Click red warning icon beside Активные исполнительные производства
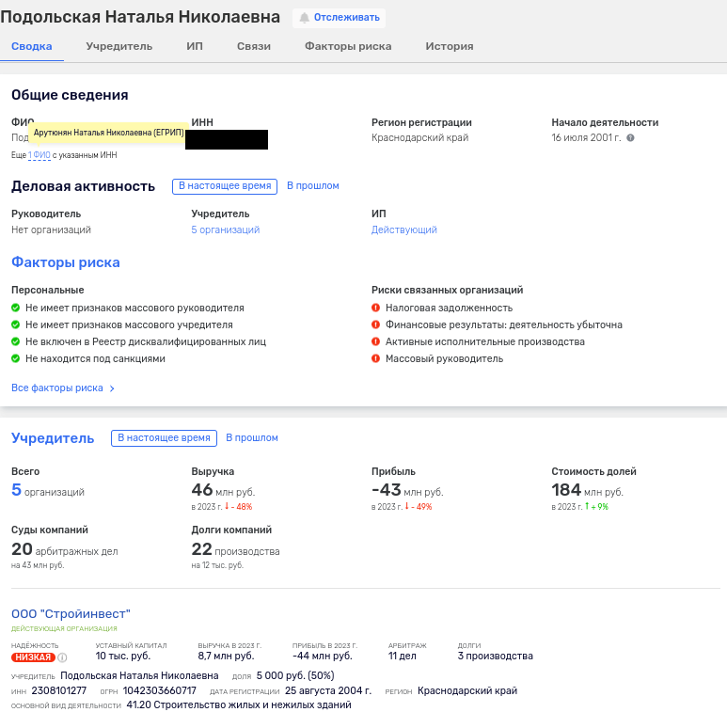 pos(376,341)
